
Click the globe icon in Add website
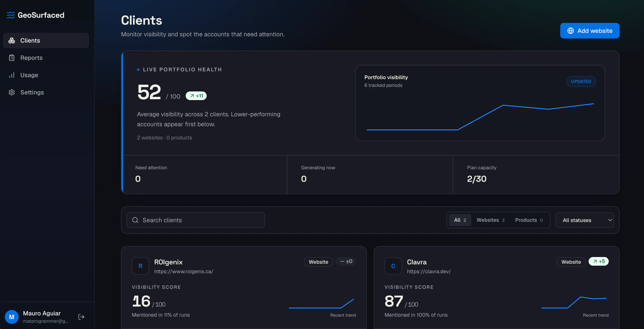click(570, 31)
